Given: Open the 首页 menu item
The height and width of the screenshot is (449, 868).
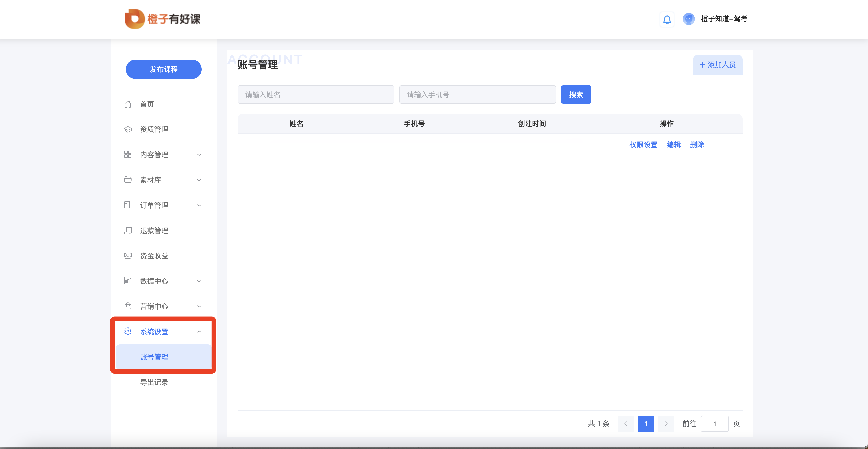Looking at the screenshot, I should click(164, 104).
